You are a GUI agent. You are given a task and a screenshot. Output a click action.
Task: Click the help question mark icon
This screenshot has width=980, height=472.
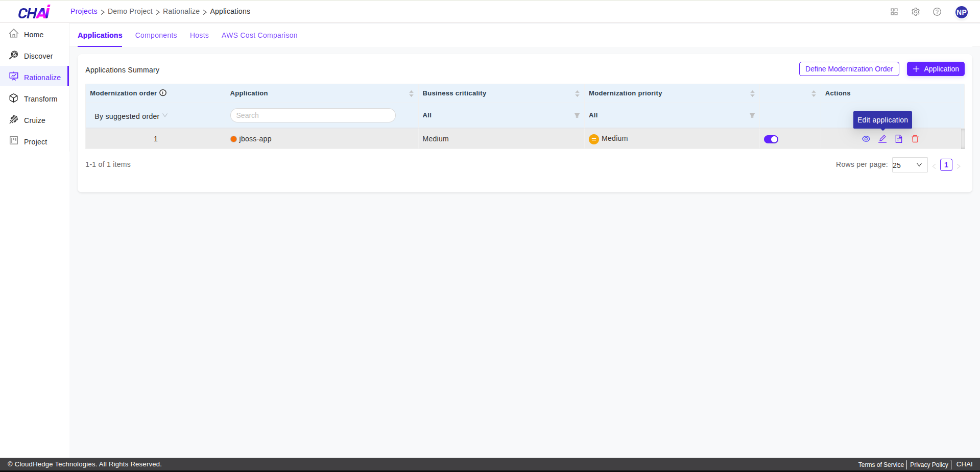937,12
